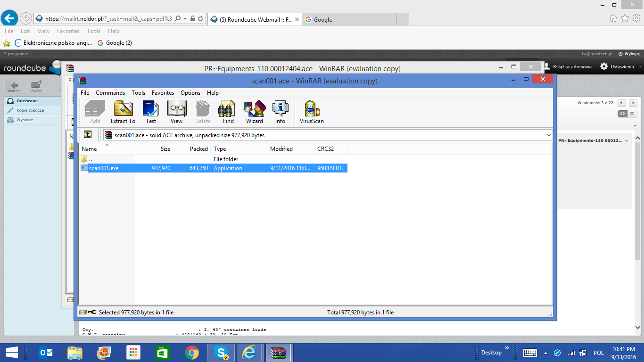Click the Windows Start button
The height and width of the screenshot is (362, 644).
[x=11, y=353]
